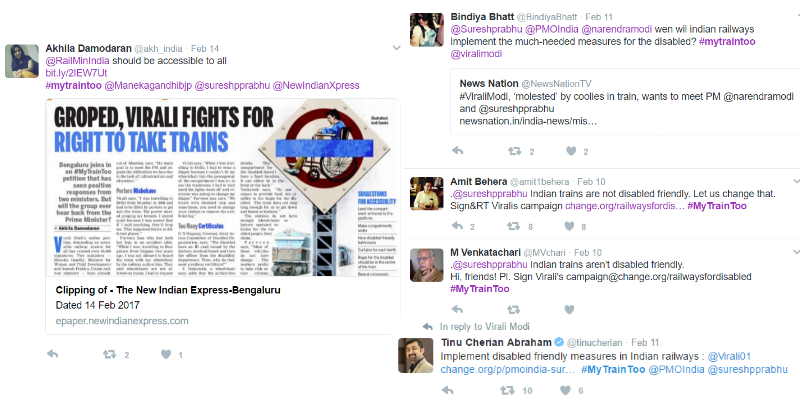The height and width of the screenshot is (400, 800).
Task: Open the newspaper clipping image
Action: [223, 188]
